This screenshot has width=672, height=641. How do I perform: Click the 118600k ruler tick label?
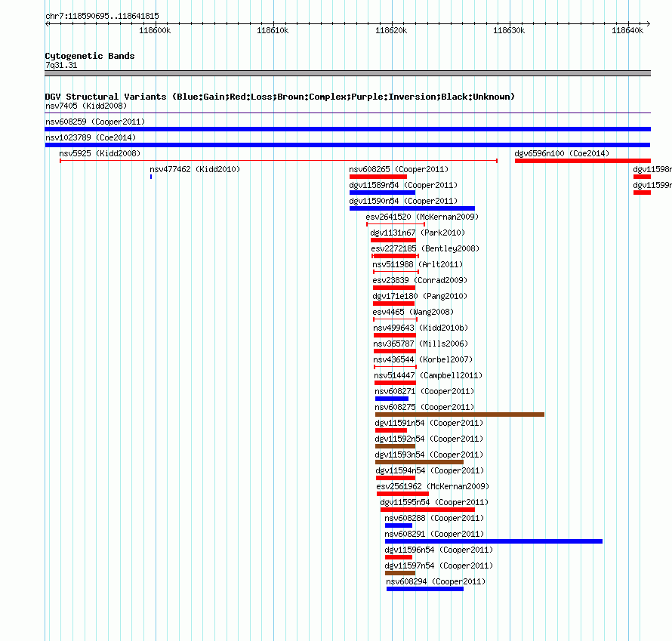pyautogui.click(x=155, y=30)
